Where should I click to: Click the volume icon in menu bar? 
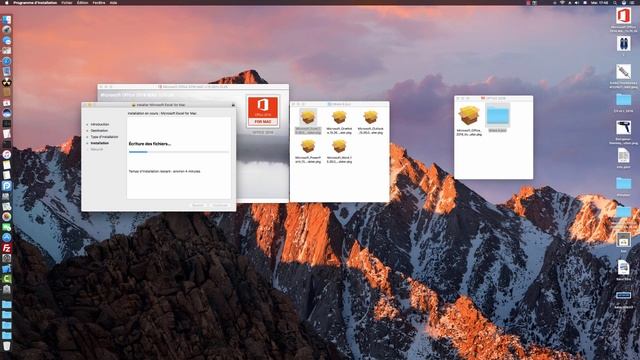coord(577,2)
